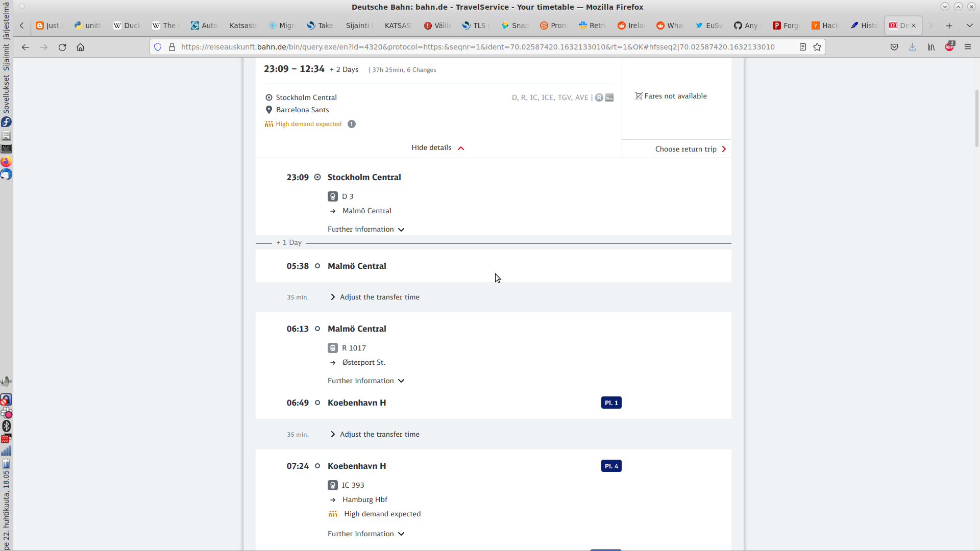Image resolution: width=980 pixels, height=551 pixels.
Task: Open a new browser tab
Action: [x=949, y=26]
